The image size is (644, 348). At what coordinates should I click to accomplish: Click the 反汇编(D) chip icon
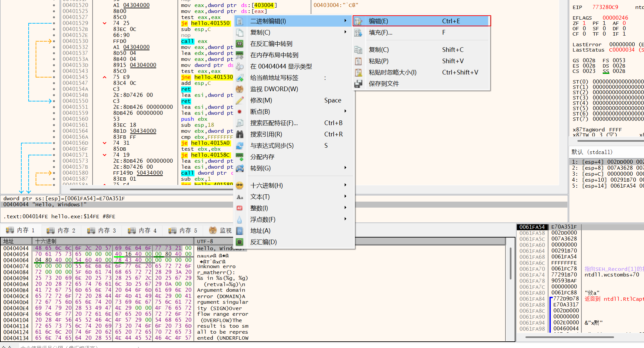pos(240,242)
